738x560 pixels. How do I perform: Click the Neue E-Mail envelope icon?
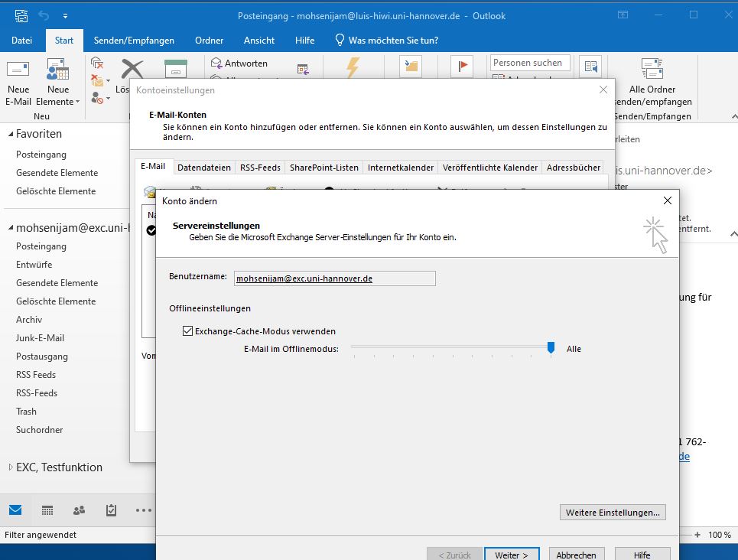pos(18,69)
